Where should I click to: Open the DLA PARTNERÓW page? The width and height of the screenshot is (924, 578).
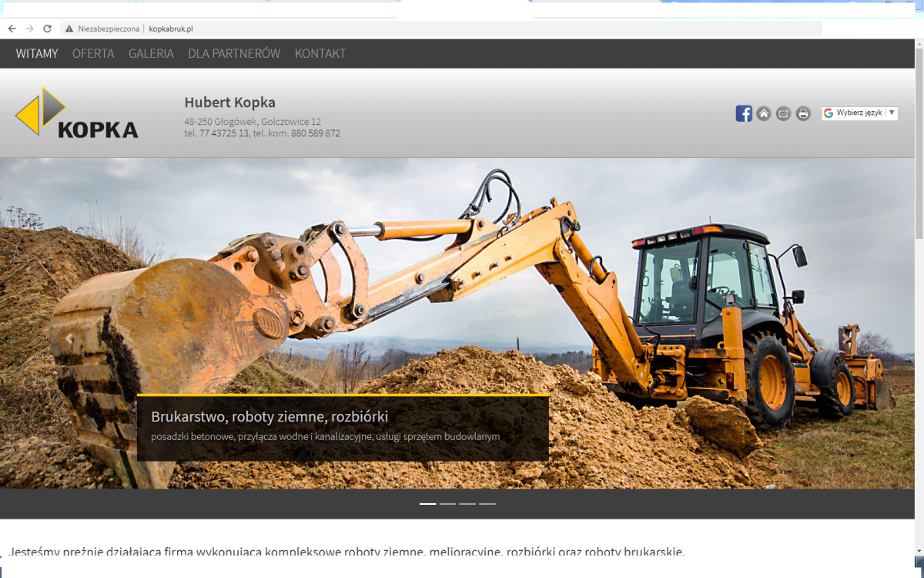tap(234, 53)
